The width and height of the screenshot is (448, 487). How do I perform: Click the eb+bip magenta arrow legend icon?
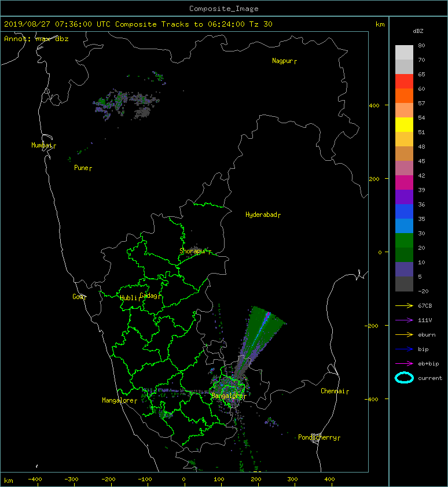(x=404, y=363)
